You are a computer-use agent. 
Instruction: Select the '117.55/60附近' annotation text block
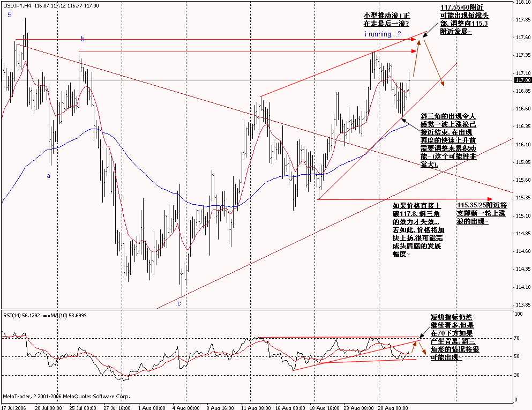click(464, 20)
